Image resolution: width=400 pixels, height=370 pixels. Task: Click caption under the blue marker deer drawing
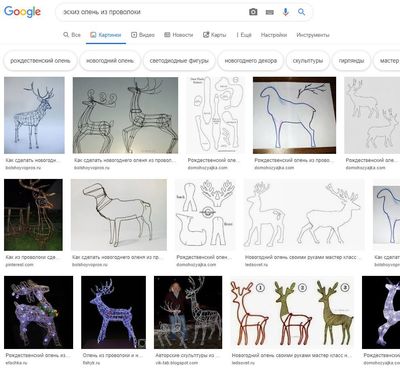[x=293, y=163]
